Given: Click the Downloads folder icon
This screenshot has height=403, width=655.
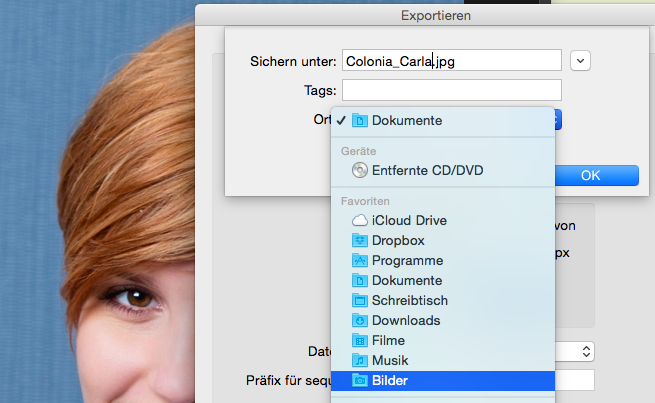Looking at the screenshot, I should tap(360, 320).
